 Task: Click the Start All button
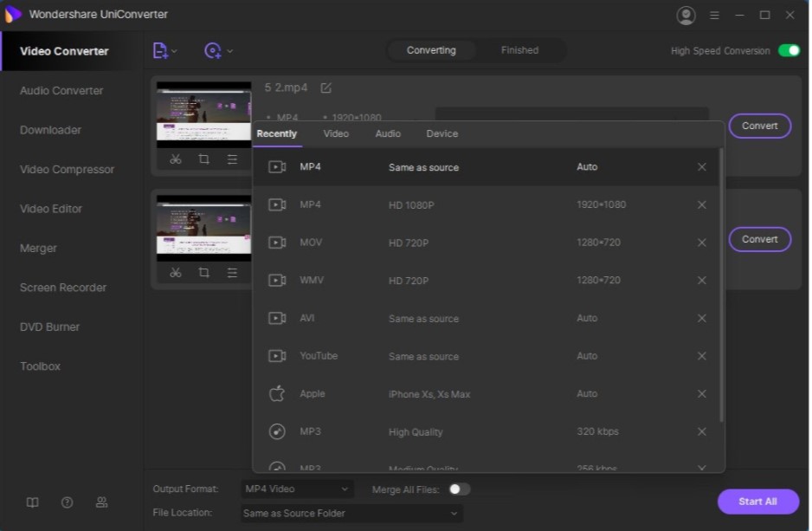click(x=757, y=502)
